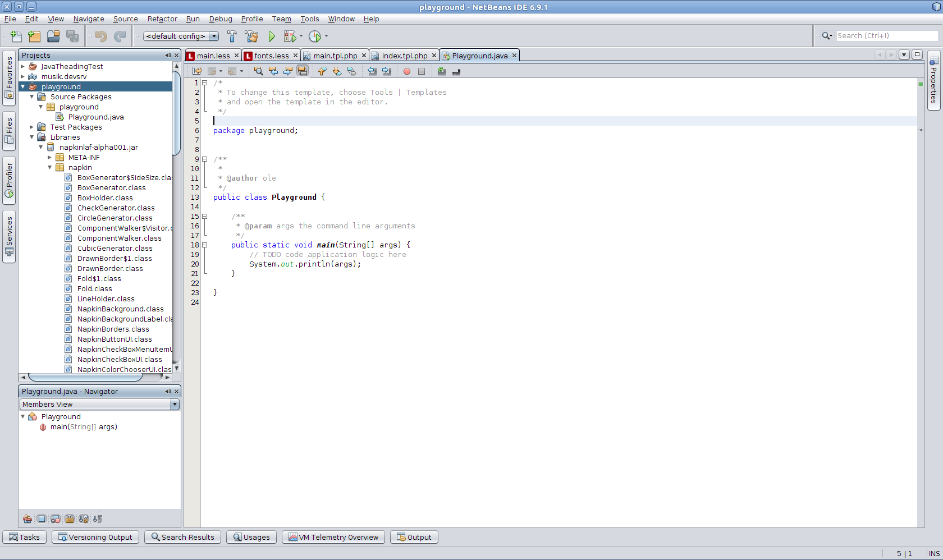Start macro recording with red circle

[x=407, y=71]
